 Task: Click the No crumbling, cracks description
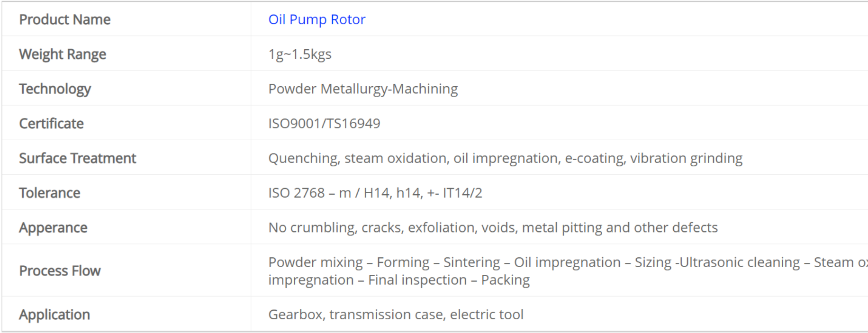click(x=493, y=228)
